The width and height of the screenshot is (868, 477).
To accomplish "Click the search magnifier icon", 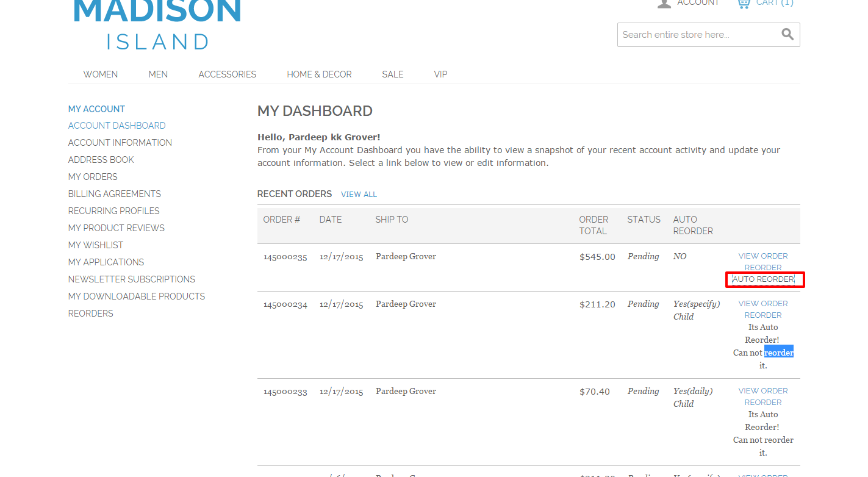I will click(x=787, y=35).
